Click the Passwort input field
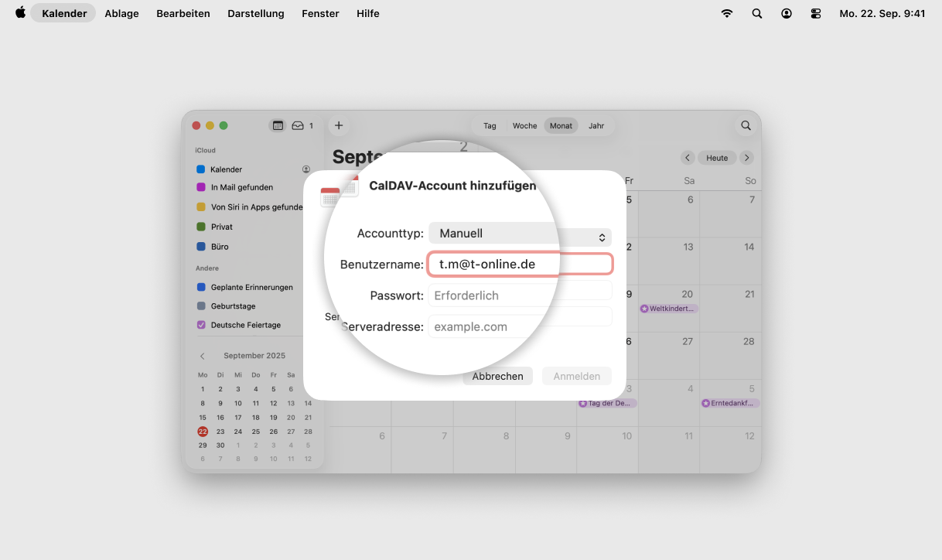 [x=520, y=295]
